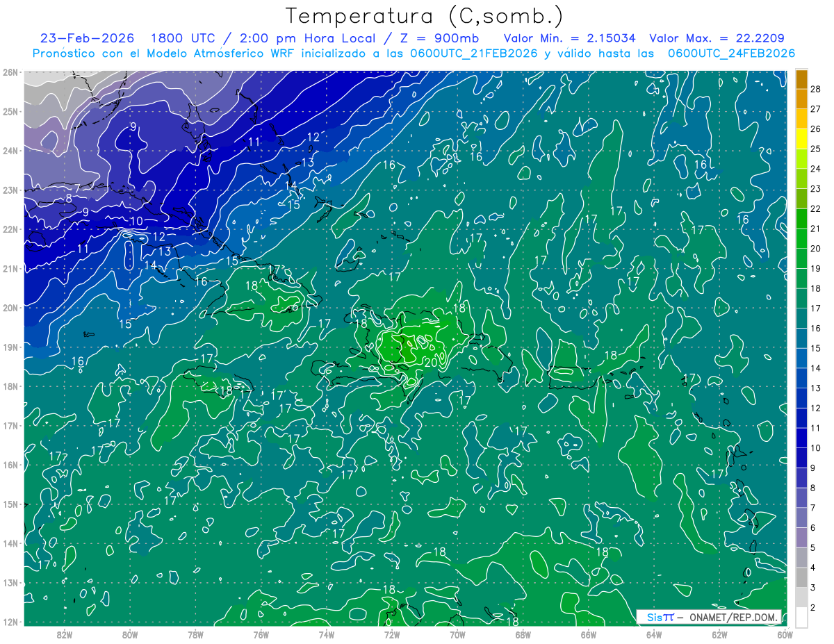This screenshot has width=834, height=644.
Task: Click the color scale number 28
Action: [815, 89]
